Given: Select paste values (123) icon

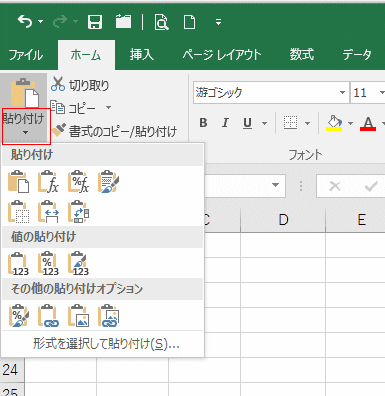Looking at the screenshot, I should tap(18, 263).
